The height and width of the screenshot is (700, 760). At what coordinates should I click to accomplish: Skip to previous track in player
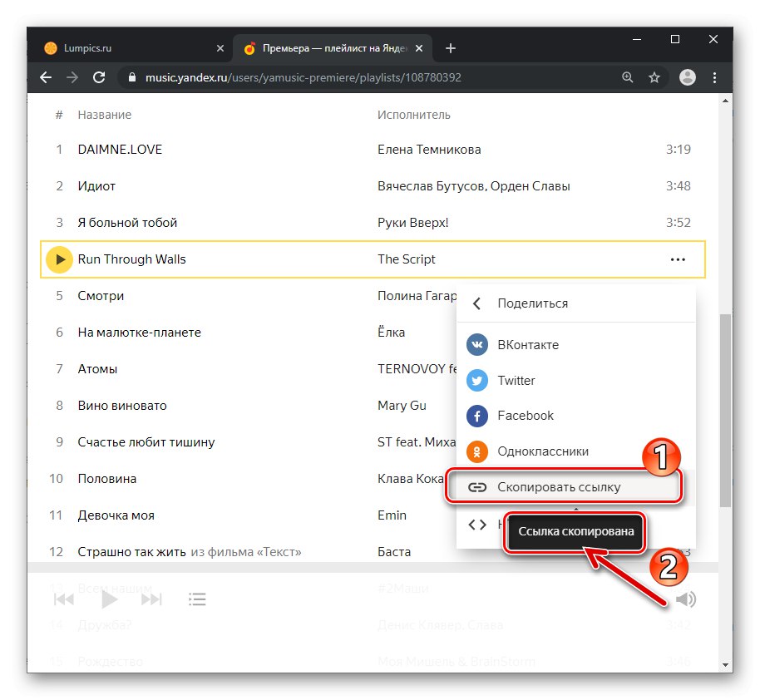pos(63,599)
